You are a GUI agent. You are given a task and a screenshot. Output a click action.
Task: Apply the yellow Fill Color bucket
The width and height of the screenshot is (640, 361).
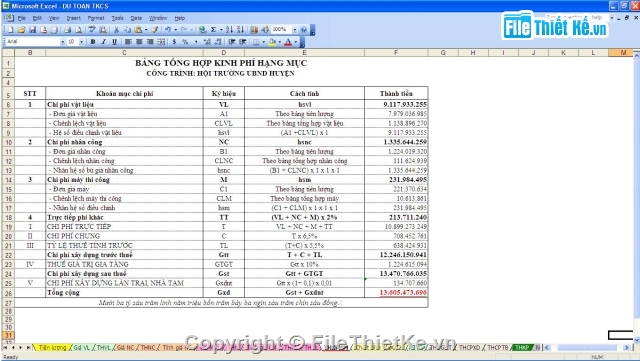pyautogui.click(x=271, y=42)
